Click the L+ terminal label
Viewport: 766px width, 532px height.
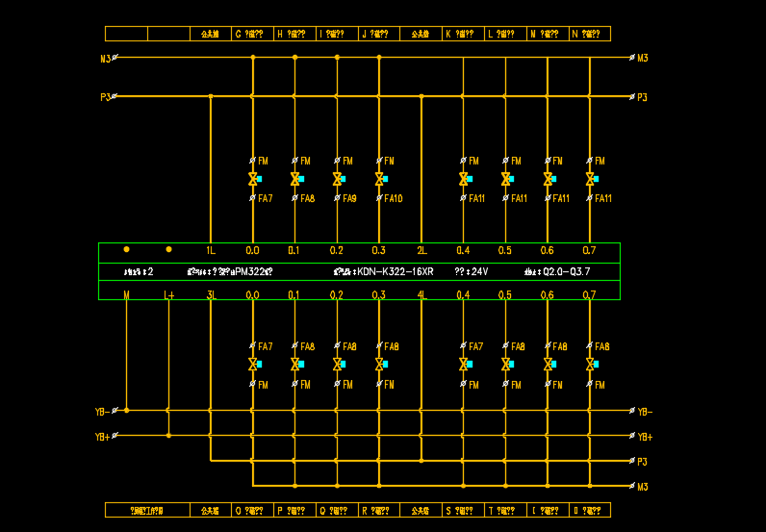click(x=168, y=295)
